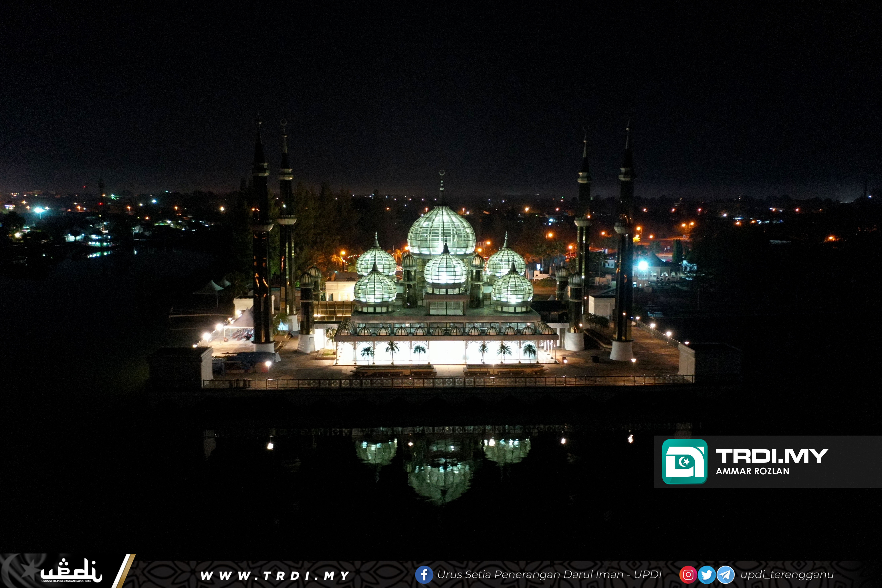Click the Twitter bird icon
Image resolution: width=882 pixels, height=588 pixels.
pyautogui.click(x=707, y=575)
